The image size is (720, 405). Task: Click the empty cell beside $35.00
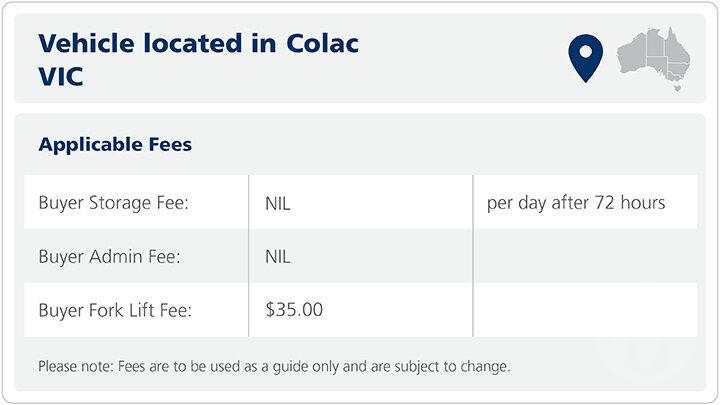click(585, 310)
